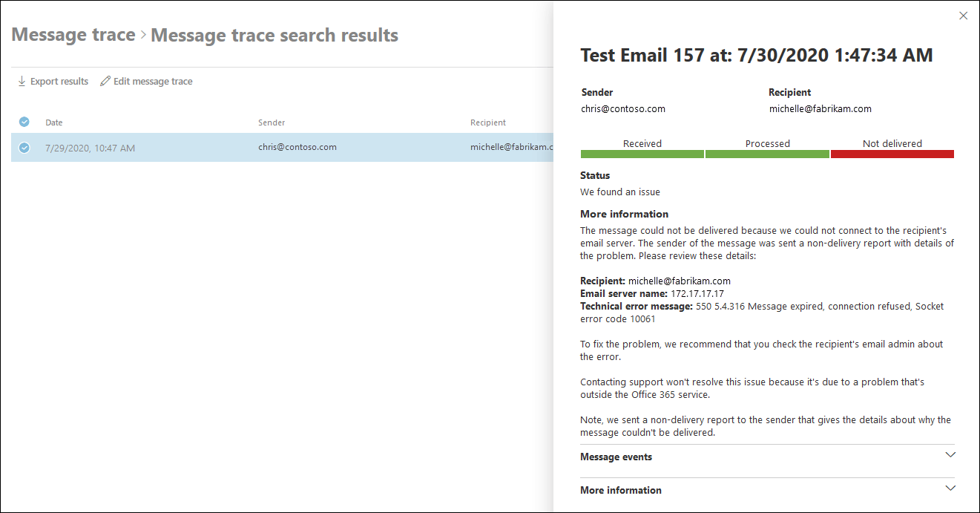Click the Export results download icon
980x513 pixels.
(x=21, y=81)
